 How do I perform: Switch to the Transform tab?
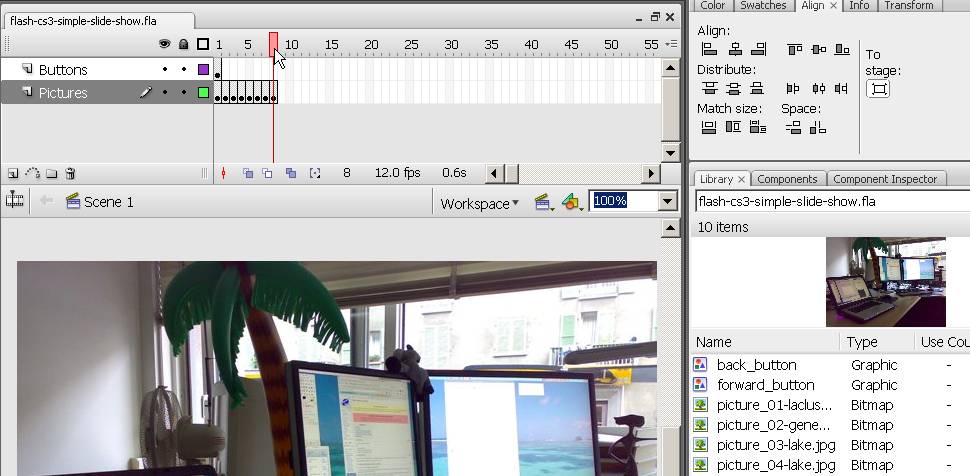(909, 5)
